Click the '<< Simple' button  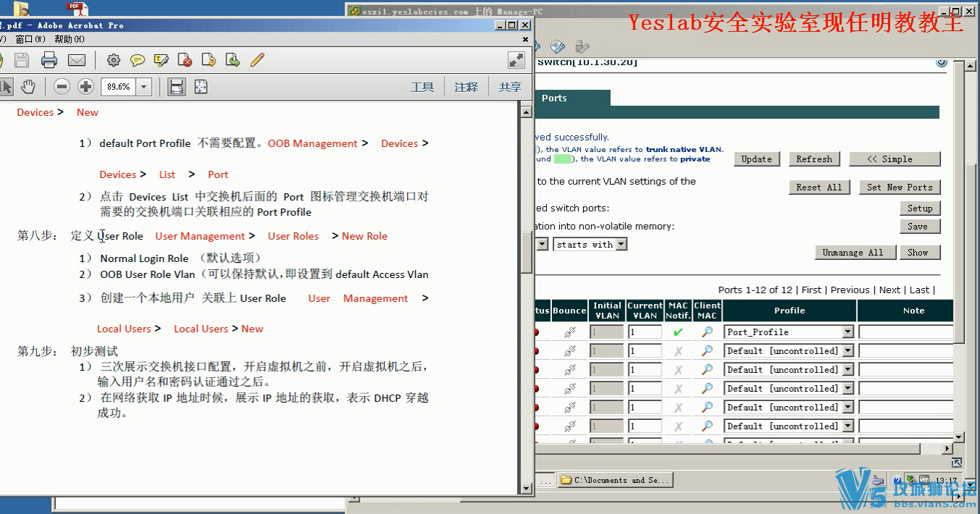pos(895,159)
